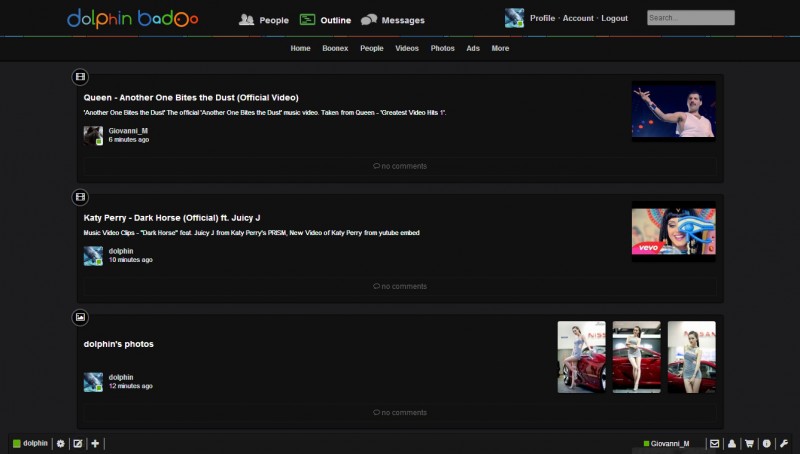Open dolphin author name on Katy Perry post
Viewport: 800px width, 454px height.
(121, 251)
